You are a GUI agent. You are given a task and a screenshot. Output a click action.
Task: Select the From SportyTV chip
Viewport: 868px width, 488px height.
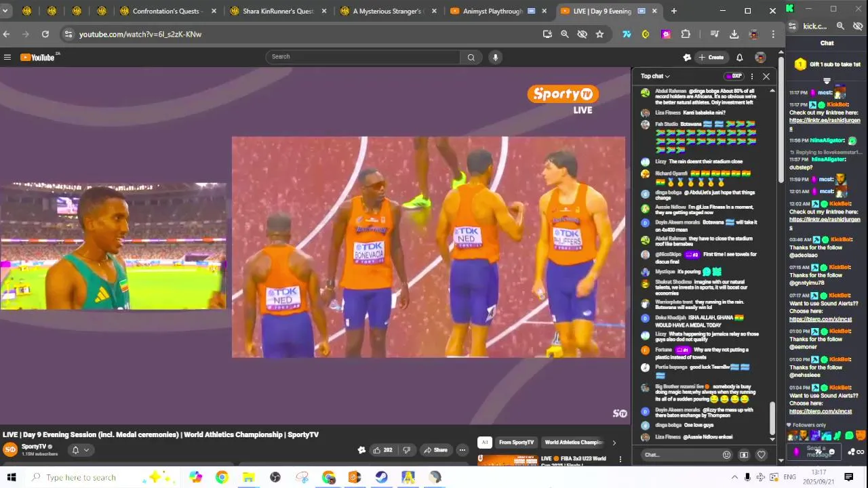[516, 443]
